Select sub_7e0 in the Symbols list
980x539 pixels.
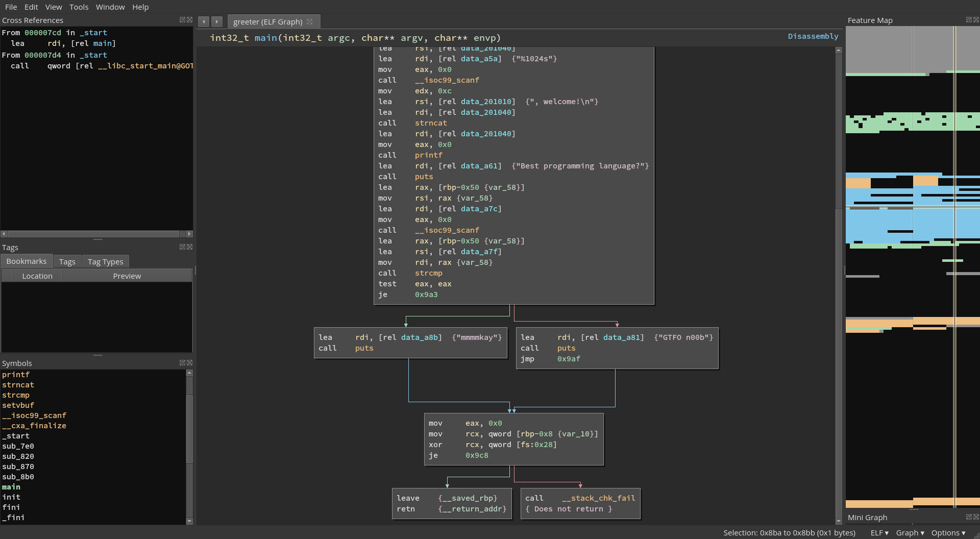pos(18,446)
